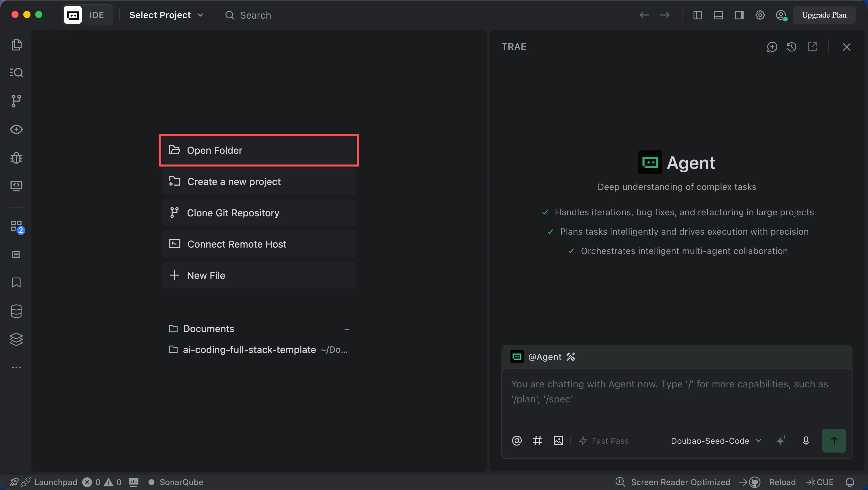Open the Database icon in sidebar

(x=16, y=311)
